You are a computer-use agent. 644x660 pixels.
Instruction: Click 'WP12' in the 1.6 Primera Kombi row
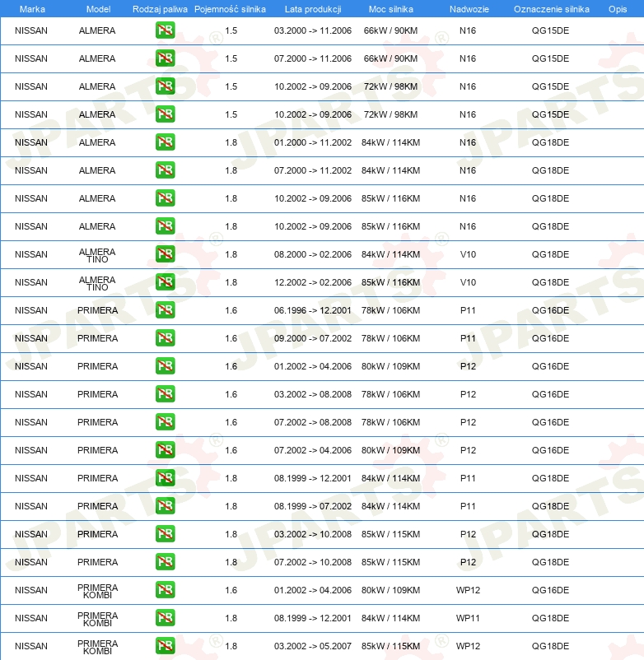click(468, 590)
